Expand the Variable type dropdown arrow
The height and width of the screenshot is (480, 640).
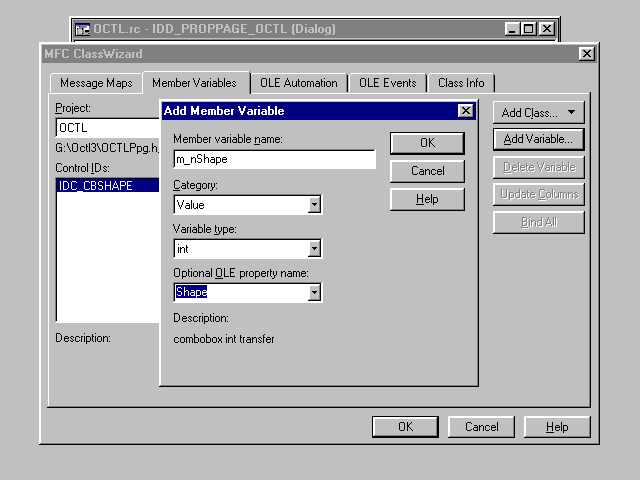click(x=314, y=249)
